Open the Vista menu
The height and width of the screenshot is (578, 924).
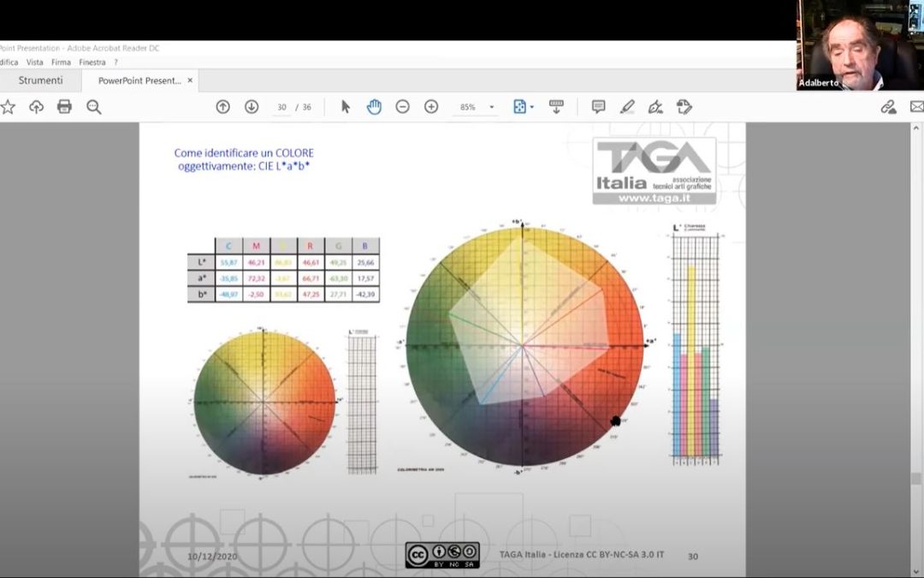35,63
